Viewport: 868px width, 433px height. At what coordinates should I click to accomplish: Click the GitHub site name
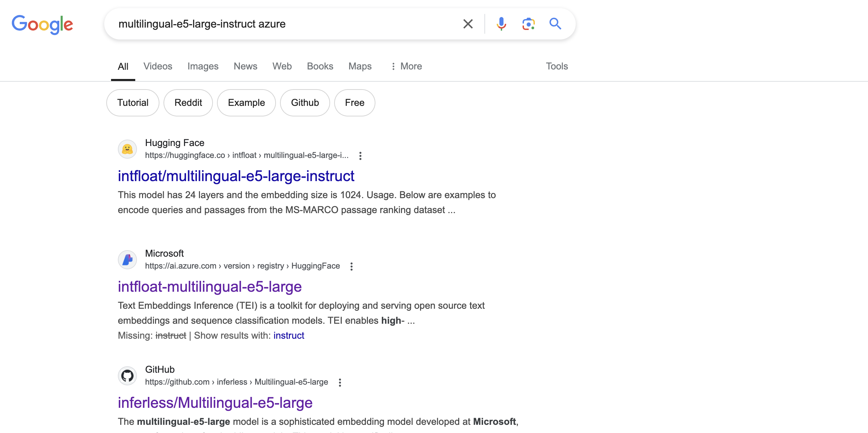pos(160,369)
